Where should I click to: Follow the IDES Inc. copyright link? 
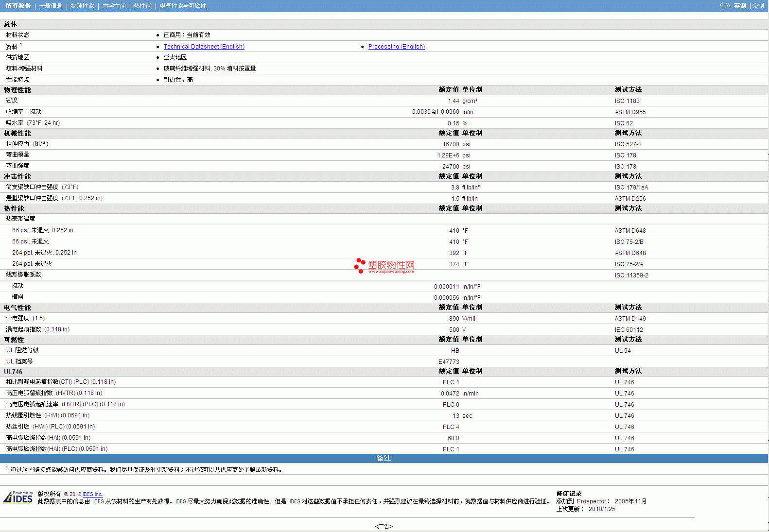coord(92,494)
